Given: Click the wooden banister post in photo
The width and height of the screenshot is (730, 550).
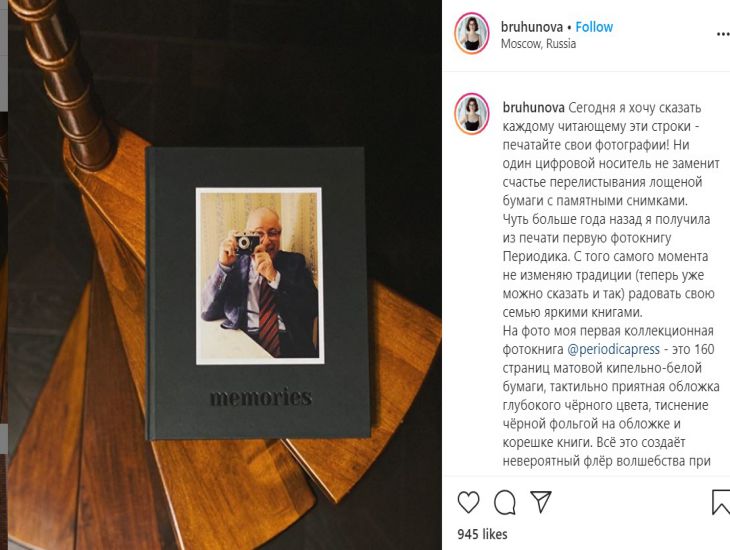Looking at the screenshot, I should (63, 81).
